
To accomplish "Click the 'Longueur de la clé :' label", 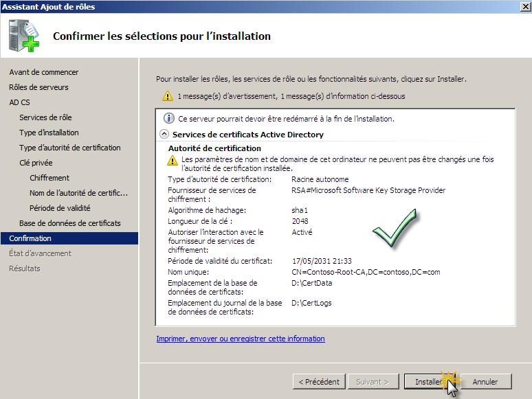I will click(x=200, y=221).
